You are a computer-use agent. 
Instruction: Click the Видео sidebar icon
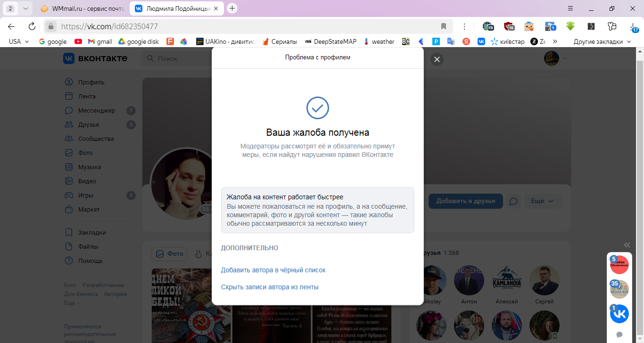tap(69, 181)
